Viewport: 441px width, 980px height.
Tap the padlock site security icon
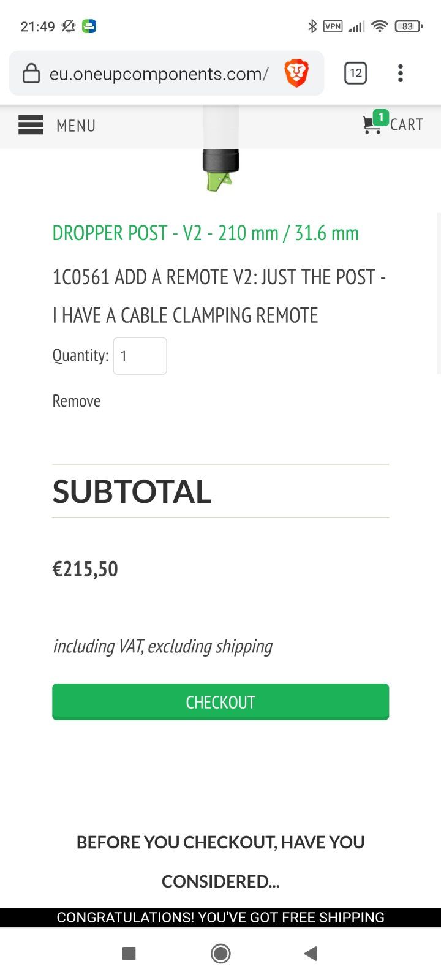(31, 73)
